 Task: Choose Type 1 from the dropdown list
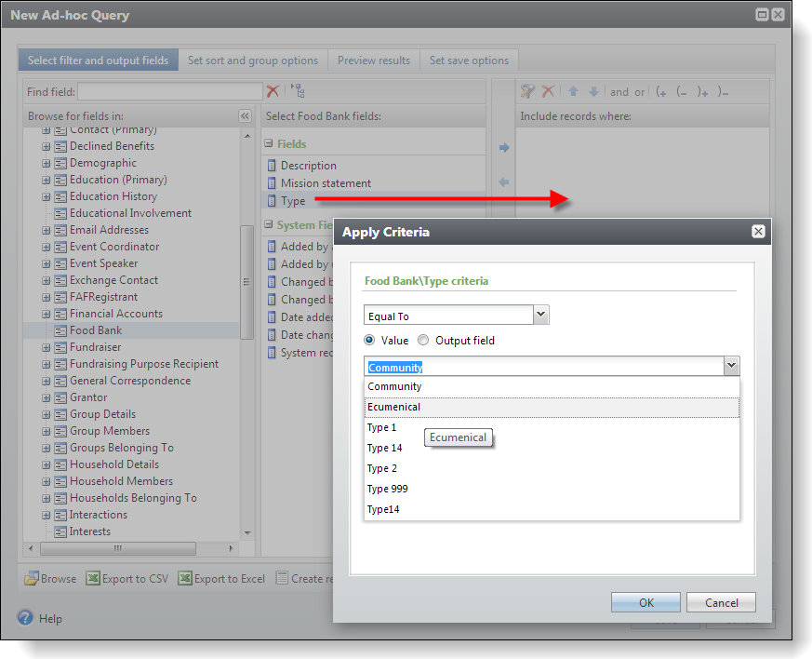[552, 427]
